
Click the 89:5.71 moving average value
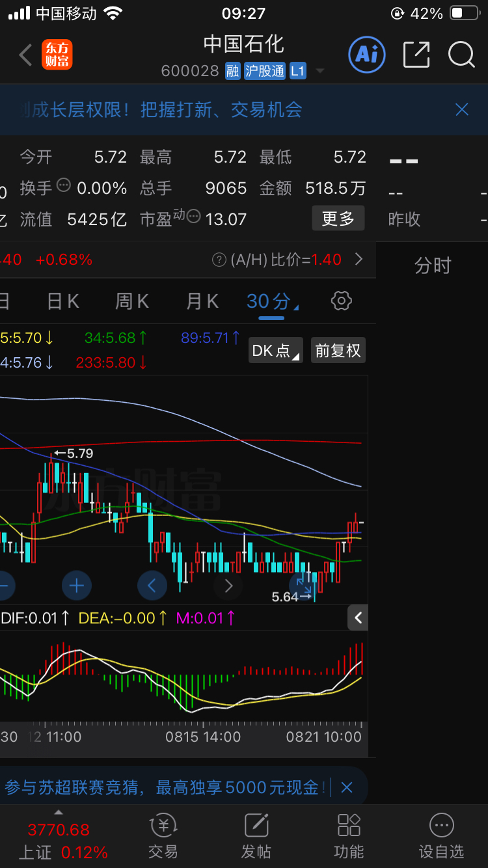pyautogui.click(x=211, y=338)
